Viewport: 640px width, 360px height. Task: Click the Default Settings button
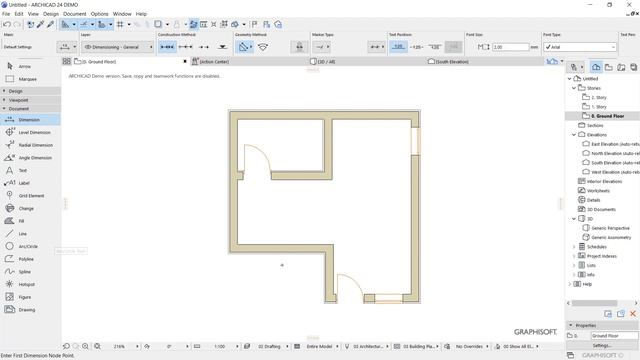pyautogui.click(x=18, y=47)
